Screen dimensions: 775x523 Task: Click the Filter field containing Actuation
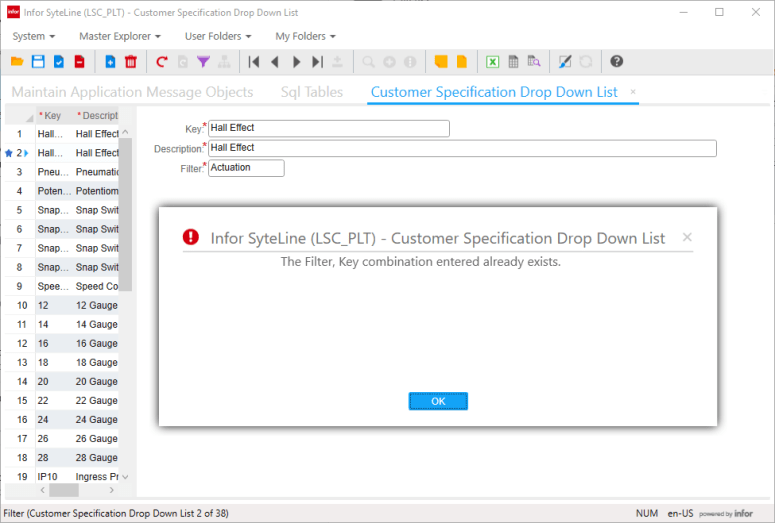pos(246,168)
